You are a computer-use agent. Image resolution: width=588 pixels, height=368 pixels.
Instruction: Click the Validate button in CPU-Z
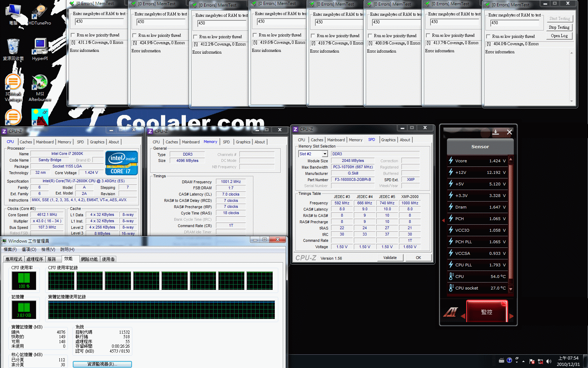390,258
